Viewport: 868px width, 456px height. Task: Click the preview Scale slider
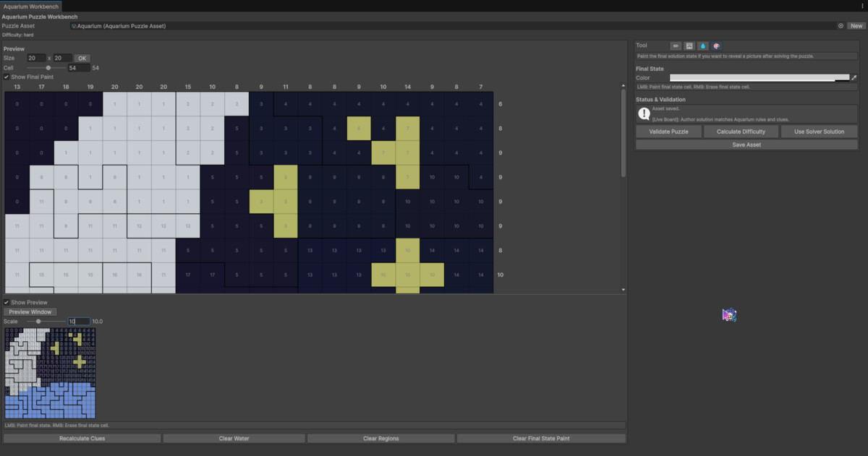coord(46,321)
